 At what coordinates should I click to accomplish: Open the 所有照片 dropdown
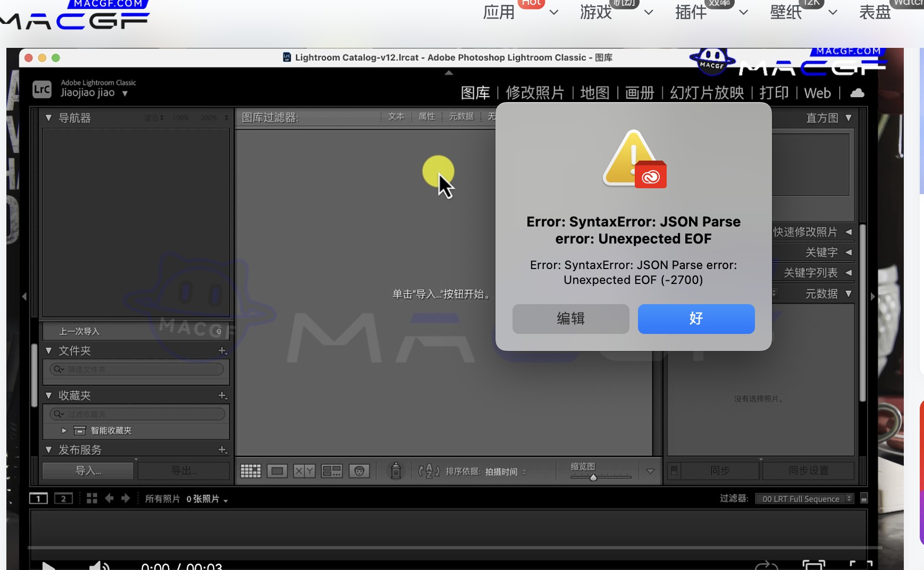[226, 499]
